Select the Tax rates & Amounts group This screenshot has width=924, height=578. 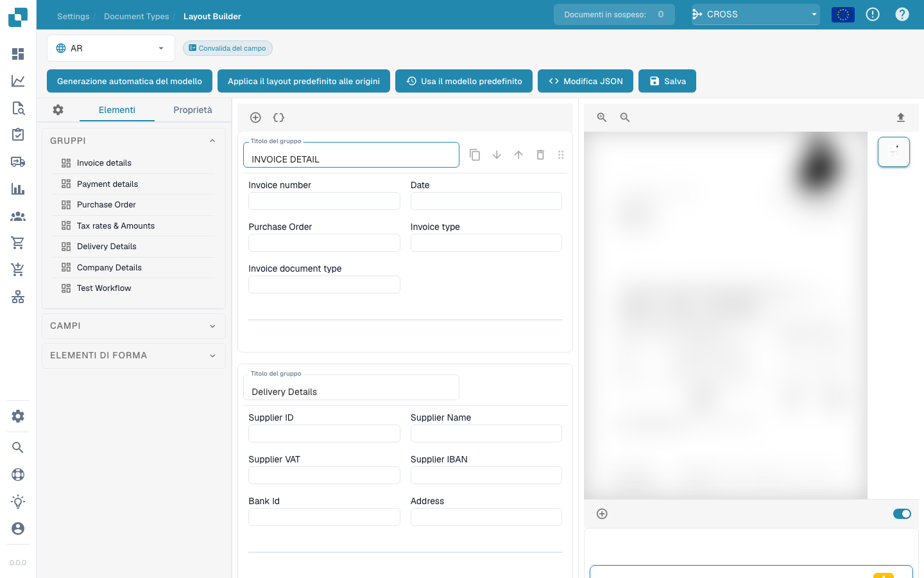click(133, 226)
